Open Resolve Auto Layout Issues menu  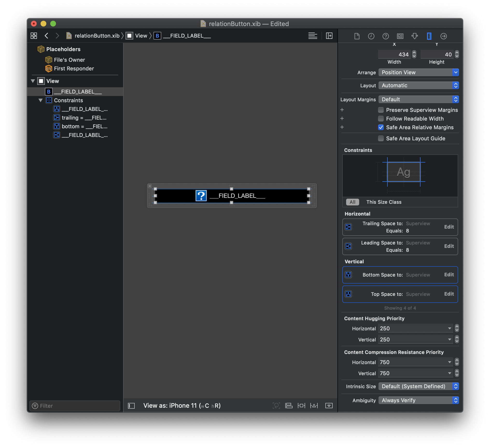tap(314, 406)
